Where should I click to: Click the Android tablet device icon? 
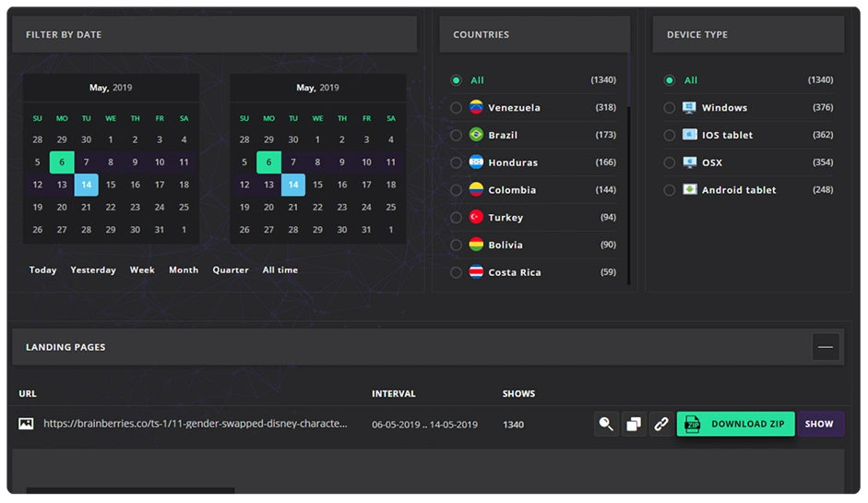(x=689, y=190)
